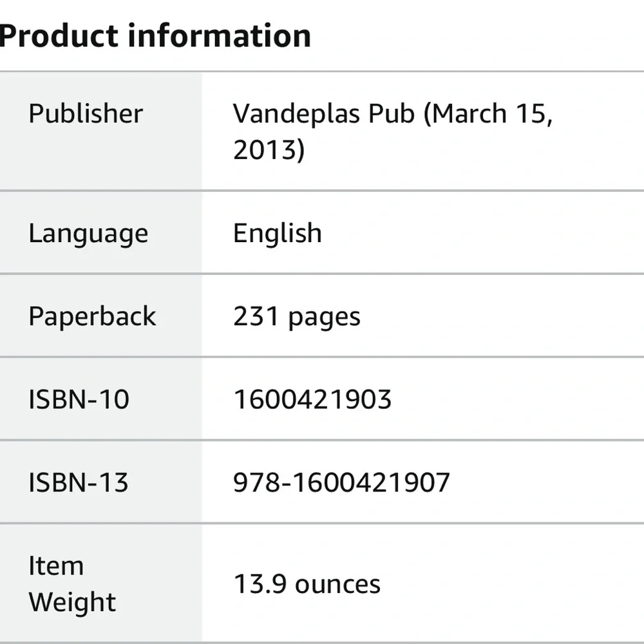Click the word pages in Paperback row
Screen dimensions: 644x644
coord(324,317)
